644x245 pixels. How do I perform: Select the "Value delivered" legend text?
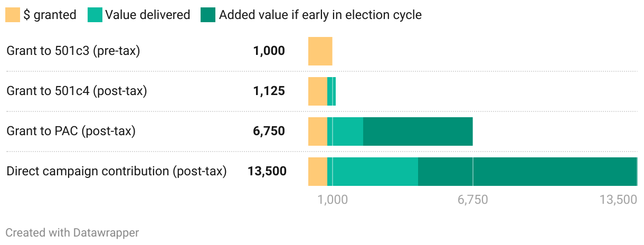tap(147, 15)
